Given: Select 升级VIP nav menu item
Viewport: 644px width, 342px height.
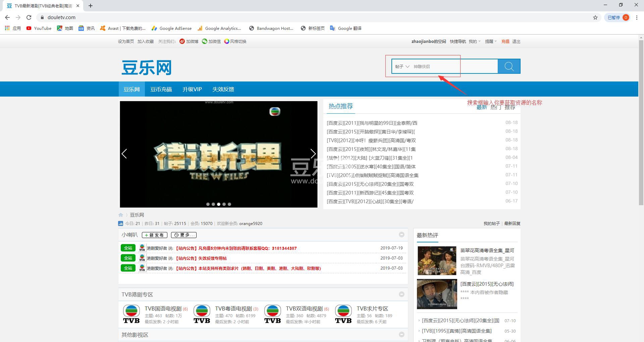Looking at the screenshot, I should 192,89.
